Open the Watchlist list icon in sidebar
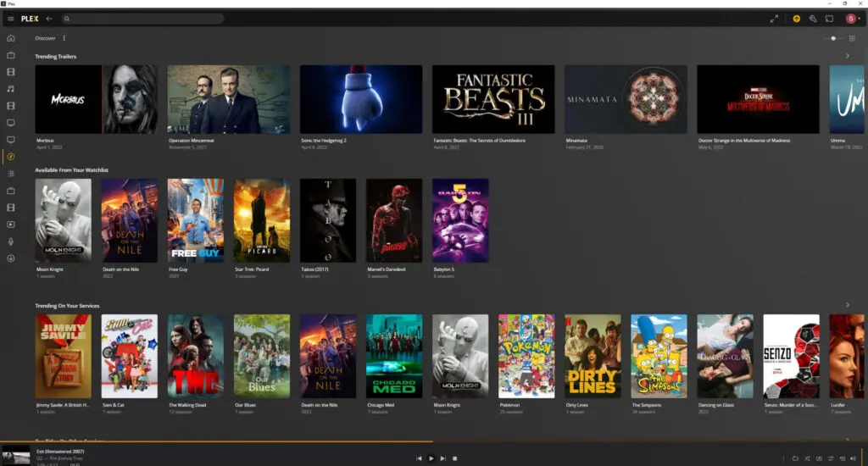The height and width of the screenshot is (466, 868). point(10,174)
